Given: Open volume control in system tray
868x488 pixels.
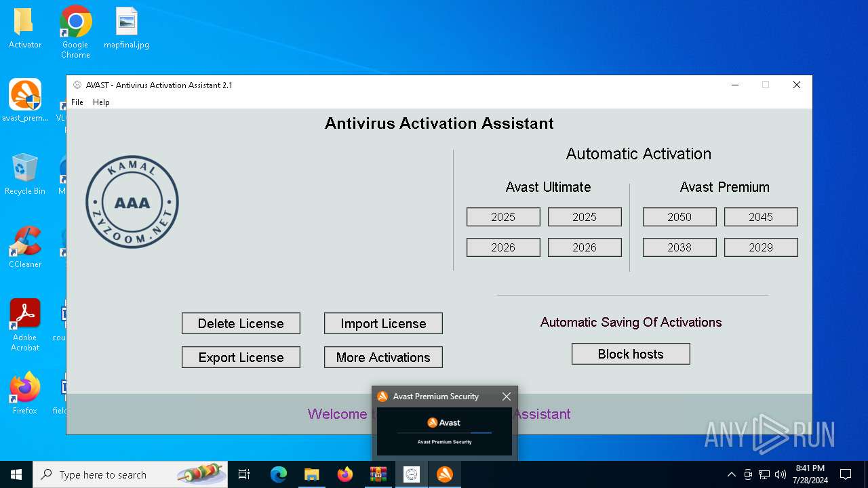Looking at the screenshot, I should [781, 474].
